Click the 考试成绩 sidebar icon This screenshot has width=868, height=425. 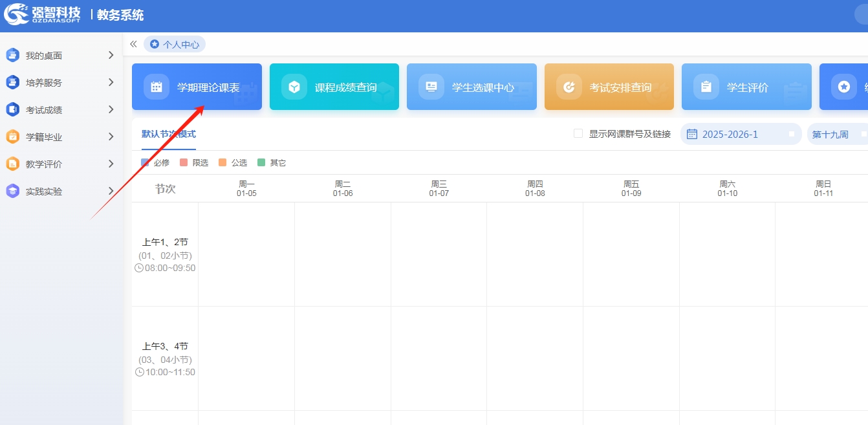point(13,110)
